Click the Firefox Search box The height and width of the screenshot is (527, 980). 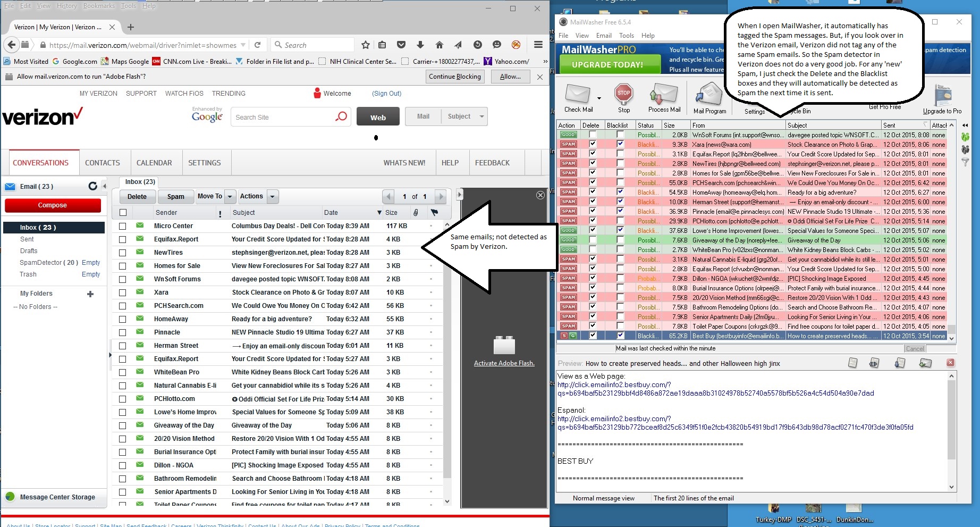pyautogui.click(x=312, y=45)
